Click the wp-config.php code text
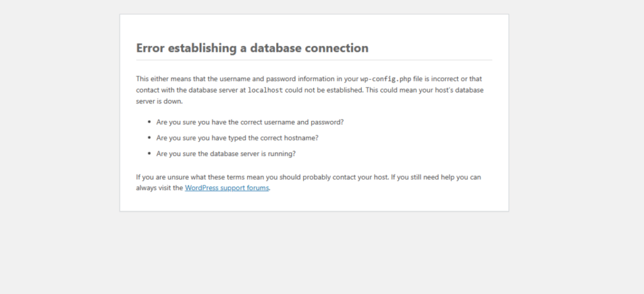644x294 pixels. point(385,79)
